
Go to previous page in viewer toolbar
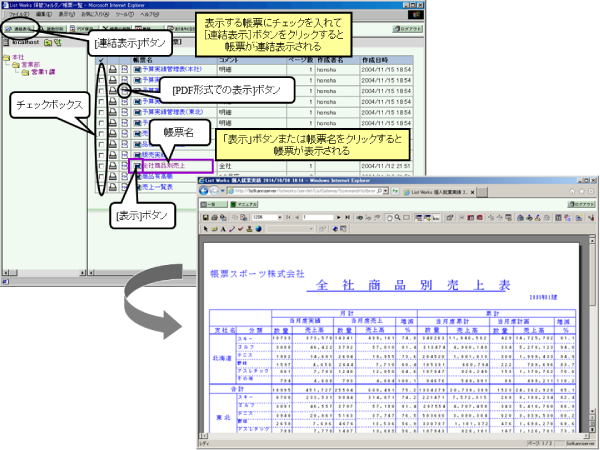(x=297, y=217)
